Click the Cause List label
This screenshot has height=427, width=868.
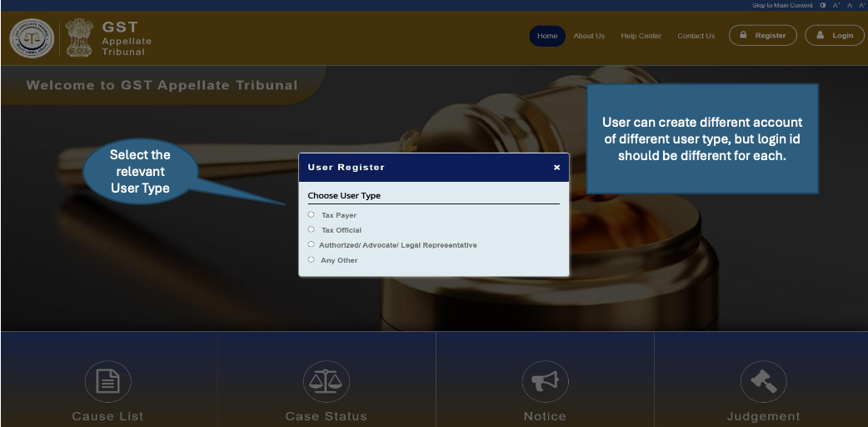(x=108, y=416)
